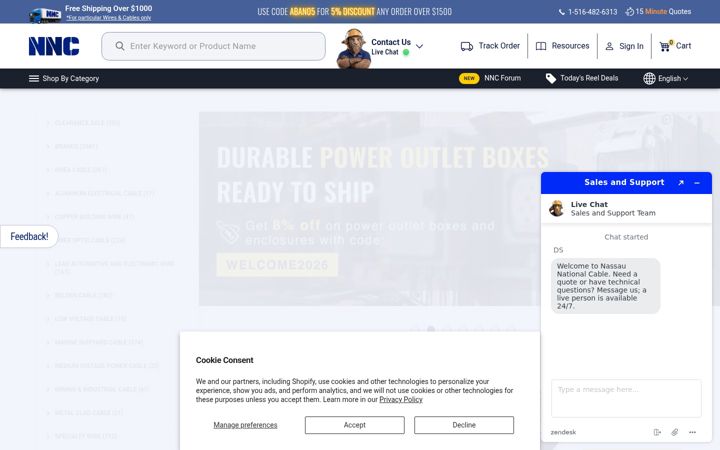Click the 'Welcome to Nassau National Cable' message
Image resolution: width=720 pixels, height=450 pixels.
tap(605, 286)
